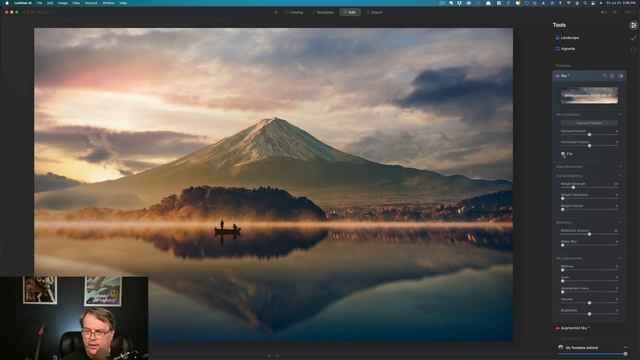640x360 pixels.
Task: Reset the Sky tool with undo arrow
Action: (x=604, y=76)
